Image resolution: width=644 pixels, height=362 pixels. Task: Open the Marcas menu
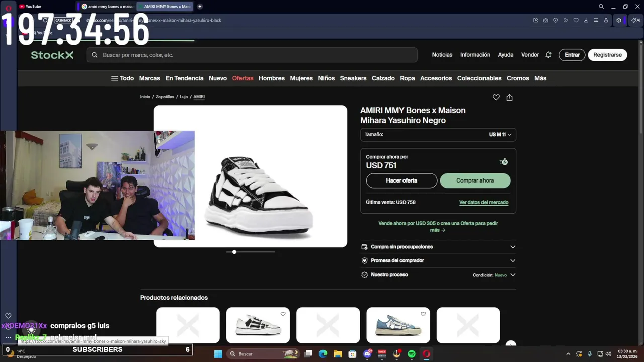tap(149, 78)
